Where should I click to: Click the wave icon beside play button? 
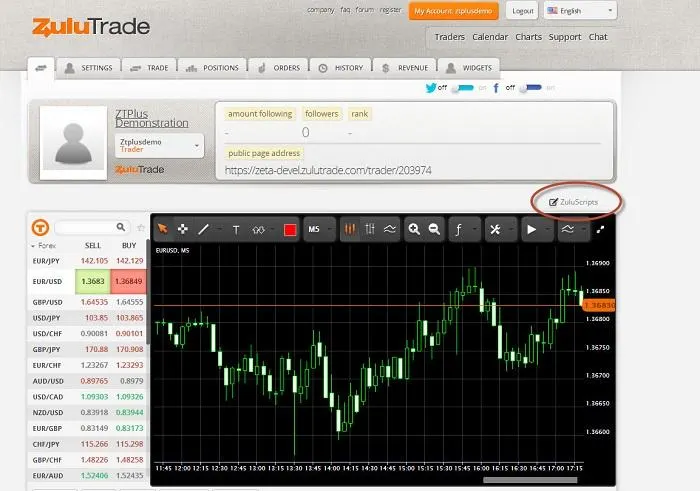567,229
